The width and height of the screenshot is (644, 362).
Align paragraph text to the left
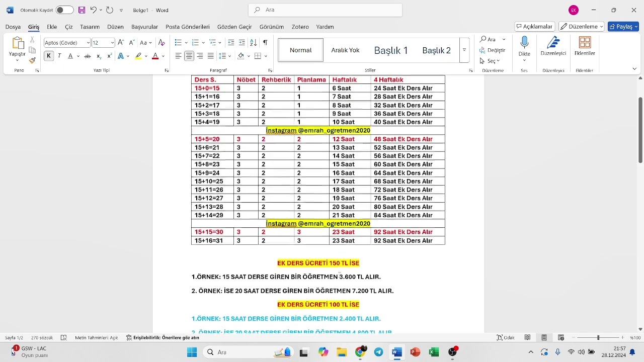(178, 56)
